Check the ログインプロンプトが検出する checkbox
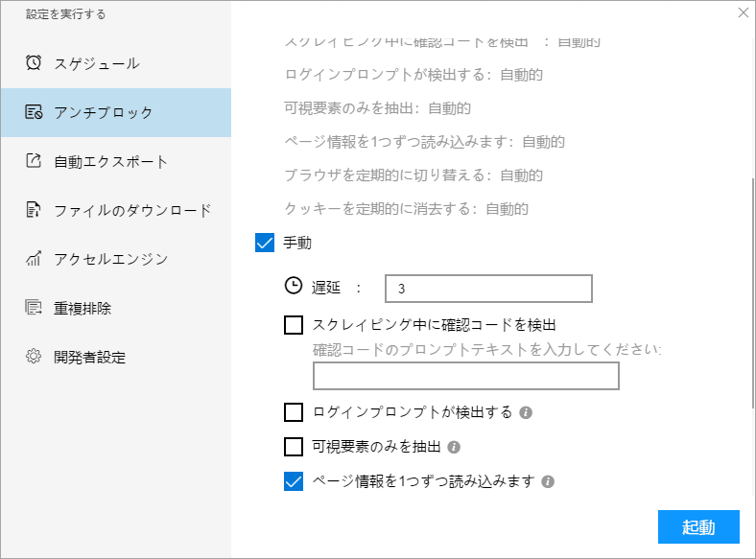The image size is (756, 559). (294, 412)
